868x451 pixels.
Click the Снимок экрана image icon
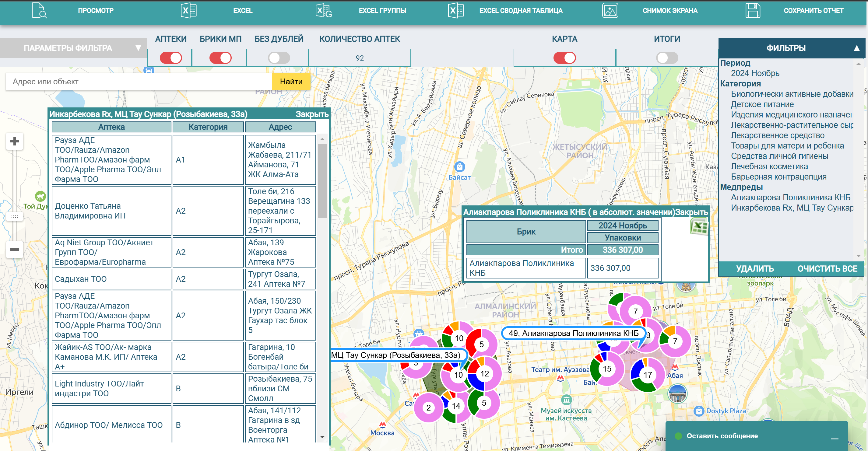click(610, 10)
